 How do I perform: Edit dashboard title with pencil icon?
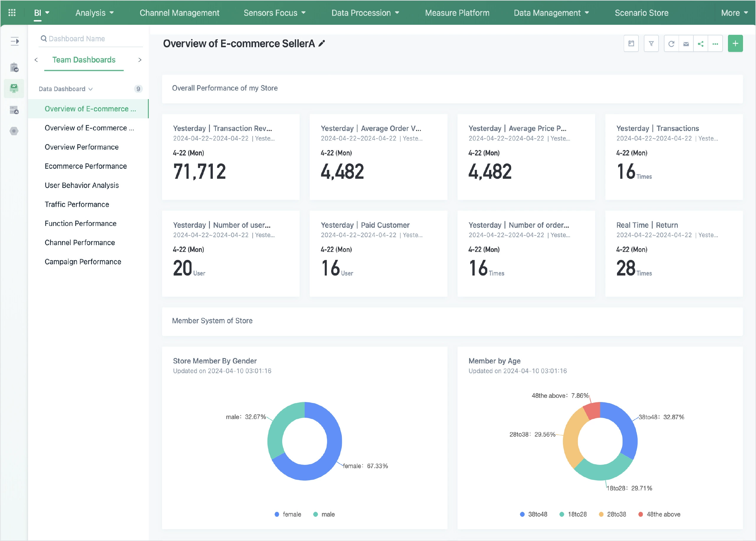(x=322, y=44)
